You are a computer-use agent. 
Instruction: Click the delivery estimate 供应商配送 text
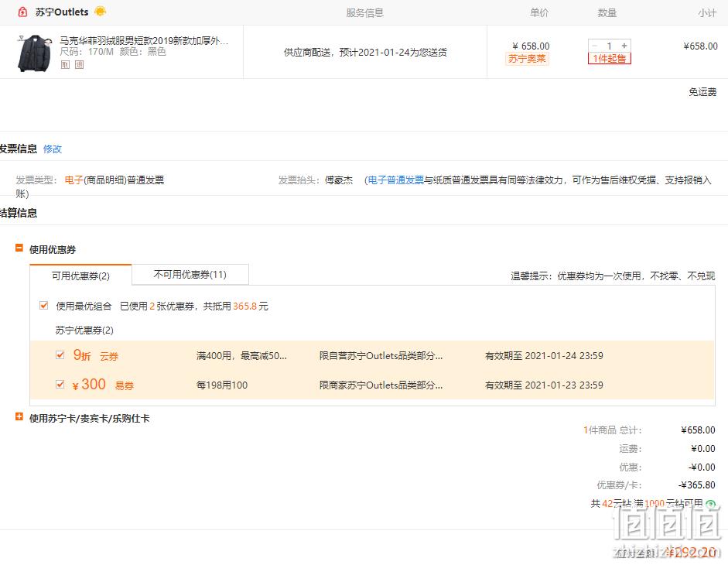[365, 52]
